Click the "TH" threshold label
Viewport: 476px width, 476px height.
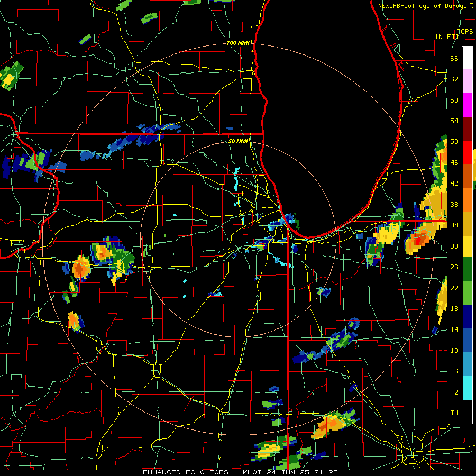click(454, 413)
